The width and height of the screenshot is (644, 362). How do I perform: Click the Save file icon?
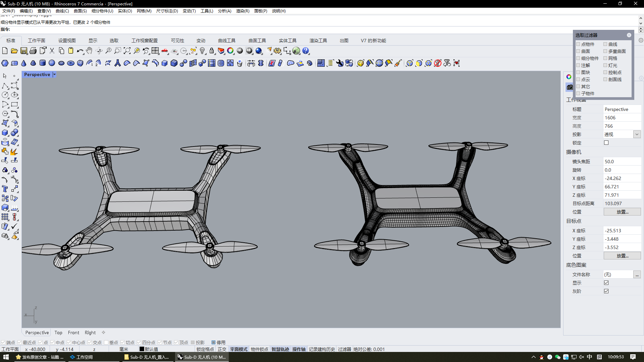[24, 51]
